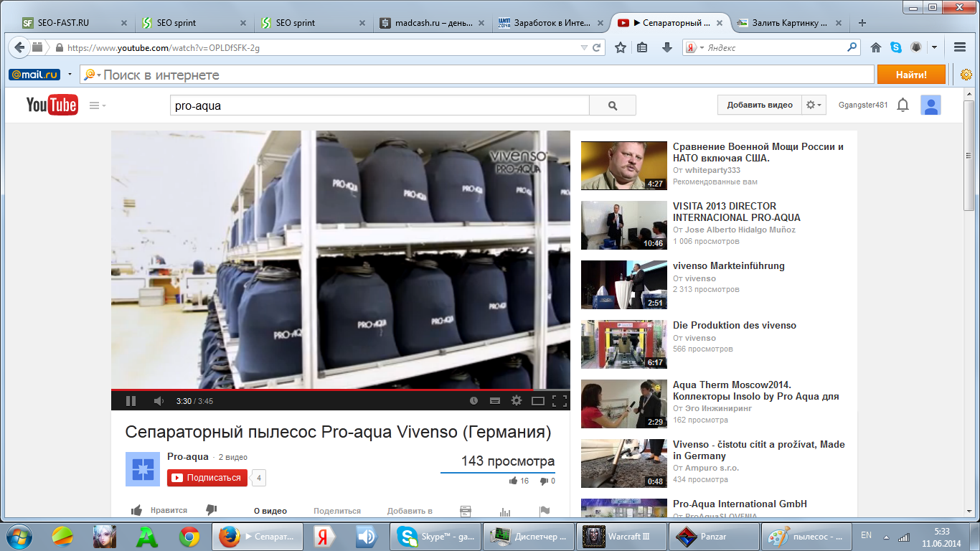Open the taskbar volume mixer window

[x=366, y=537]
